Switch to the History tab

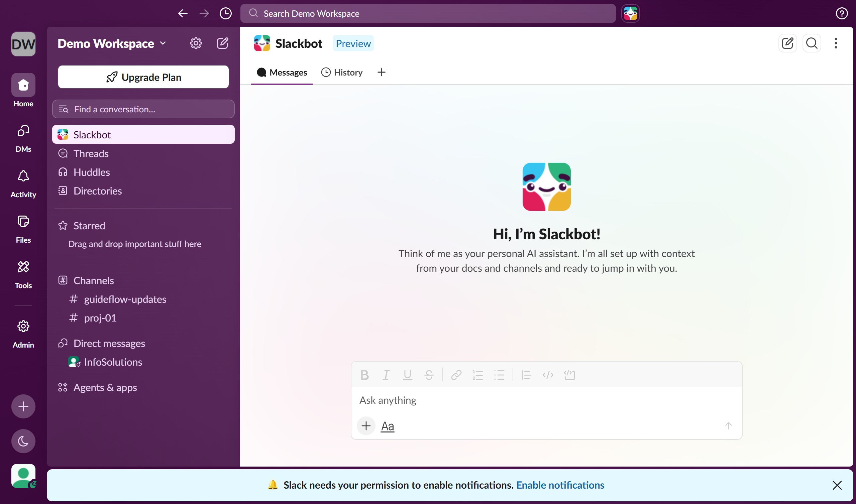(x=342, y=72)
